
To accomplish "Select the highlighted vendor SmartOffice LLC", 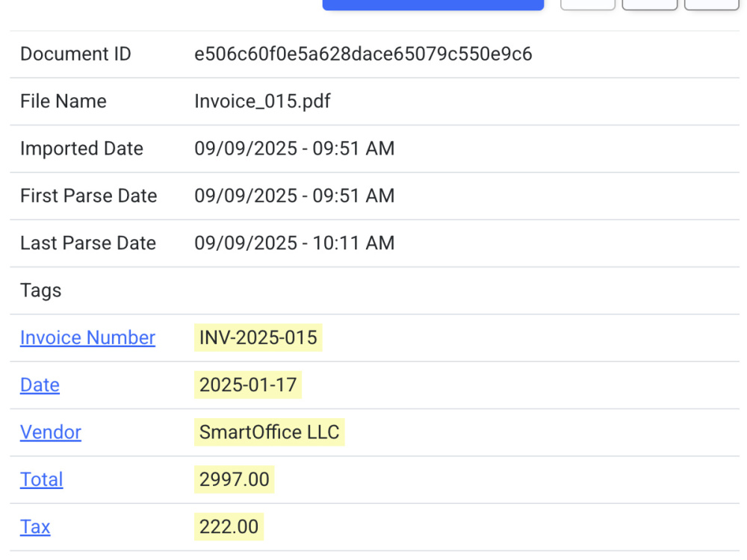I will pyautogui.click(x=269, y=432).
